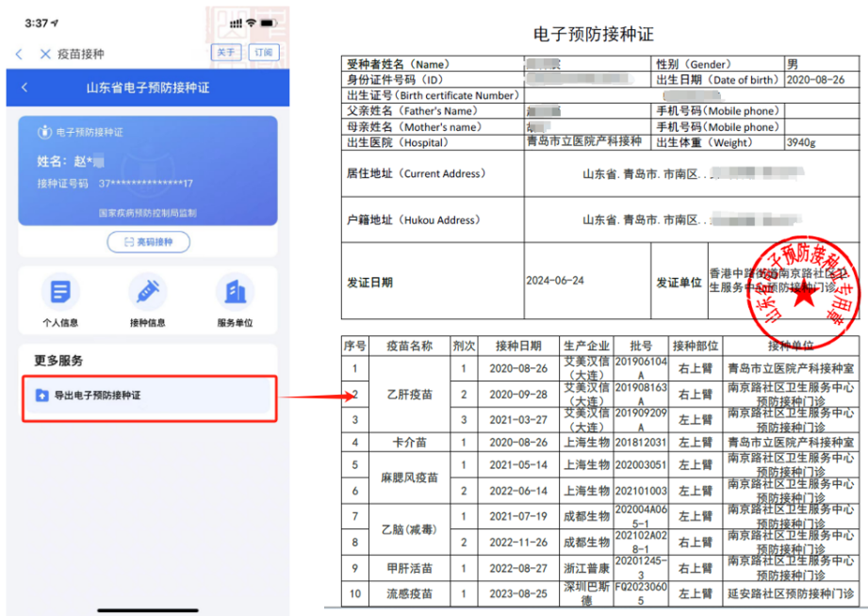Click the 乙肝疫苗 cell in the table

410,394
